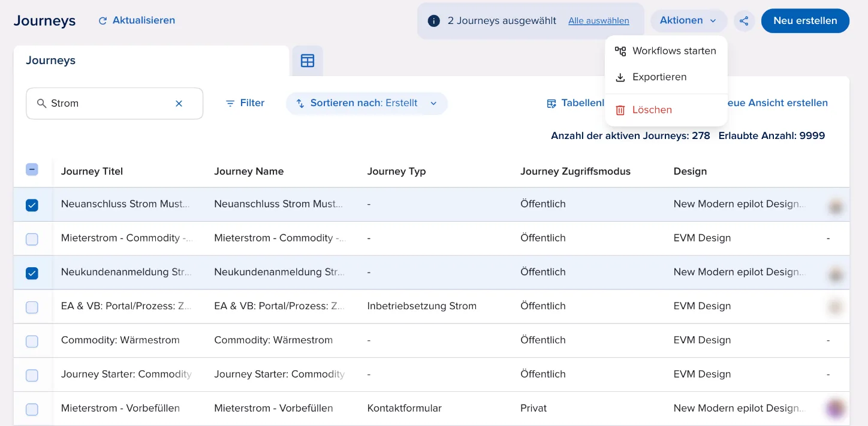Click the sort arrows icon
This screenshot has height=426, width=868.
[x=300, y=104]
